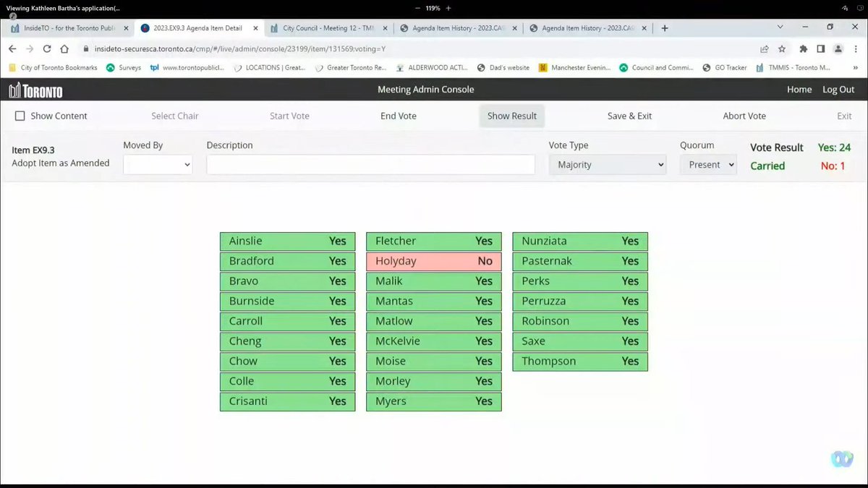This screenshot has width=868, height=488.
Task: Open the Surveys bookmark
Action: coord(124,68)
